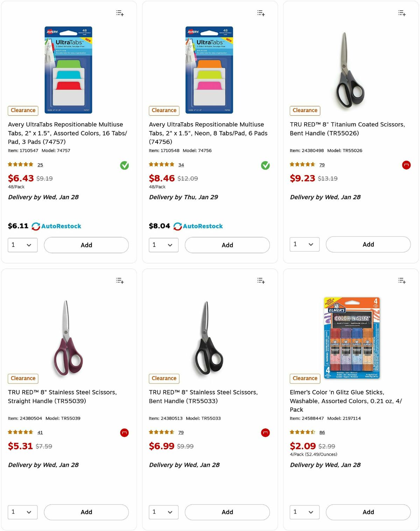Click the add-to-list icon on Elmer's Glue Sticks card
This screenshot has height=531, width=420.
(402, 281)
